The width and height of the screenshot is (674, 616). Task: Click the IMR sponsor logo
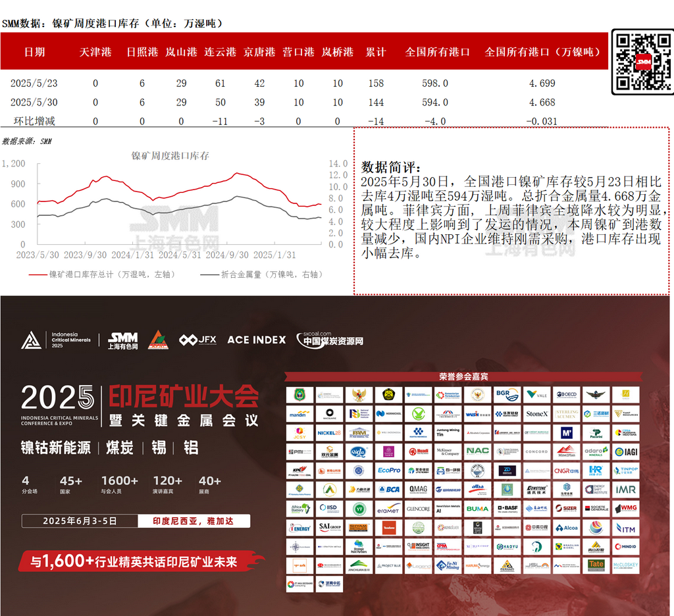tap(626, 490)
